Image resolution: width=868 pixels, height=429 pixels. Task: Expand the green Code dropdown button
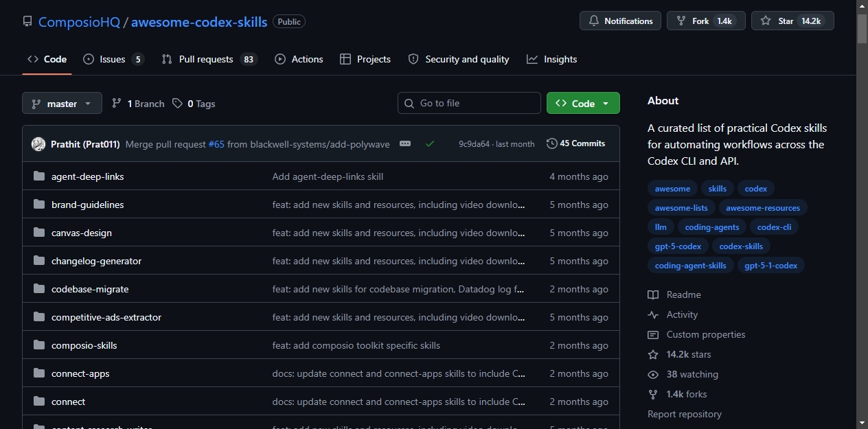pos(583,103)
